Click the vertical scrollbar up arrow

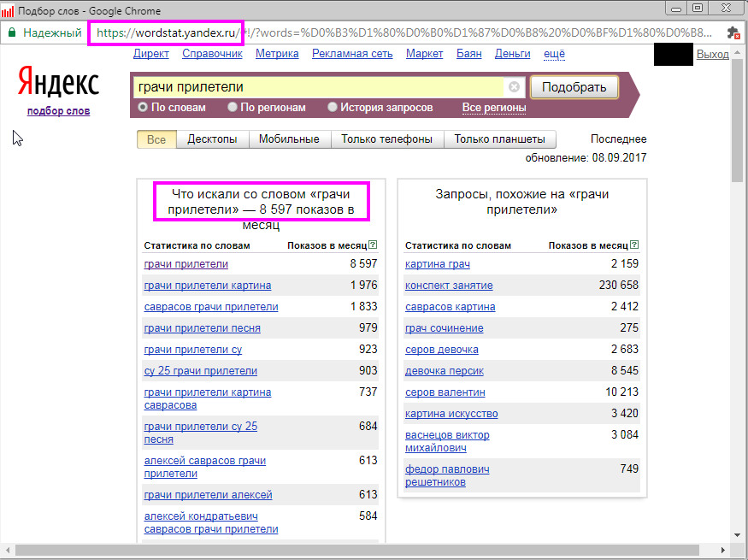tap(739, 50)
